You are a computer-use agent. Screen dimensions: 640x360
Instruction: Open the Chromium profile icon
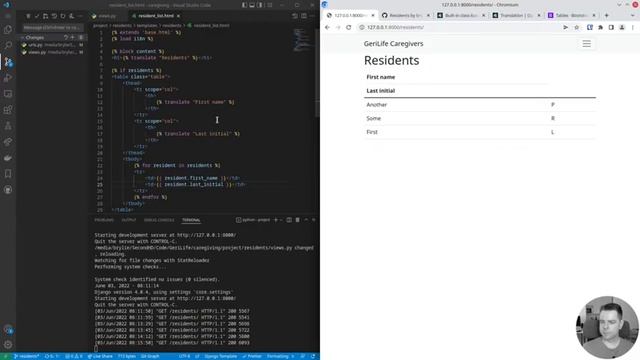click(x=622, y=27)
